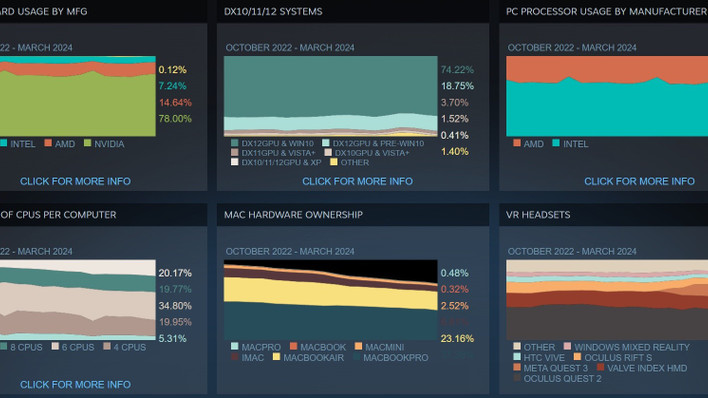The width and height of the screenshot is (708, 398).
Task: Click the 3.70% value
Action: click(x=455, y=103)
